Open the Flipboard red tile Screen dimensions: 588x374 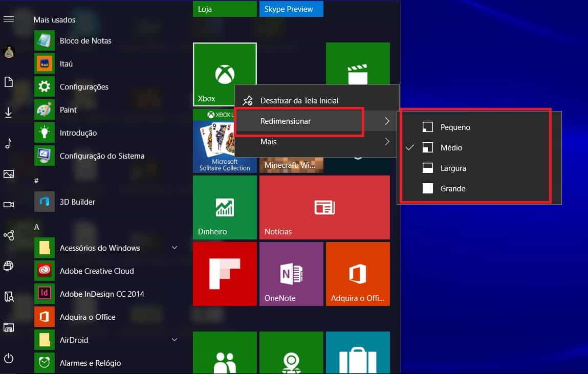click(225, 274)
